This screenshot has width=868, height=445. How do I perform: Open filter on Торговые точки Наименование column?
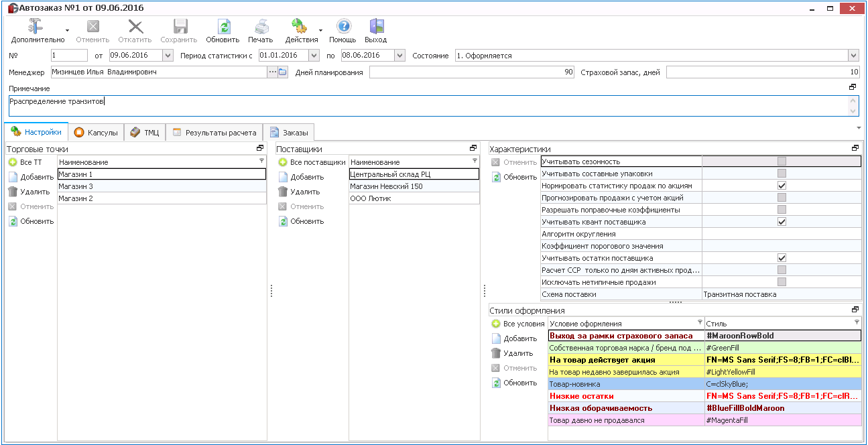261,162
